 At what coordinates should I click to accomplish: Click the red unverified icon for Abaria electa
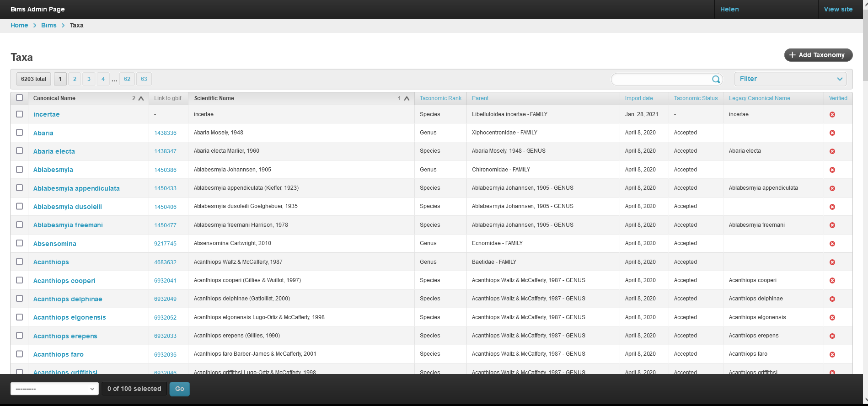pyautogui.click(x=832, y=151)
